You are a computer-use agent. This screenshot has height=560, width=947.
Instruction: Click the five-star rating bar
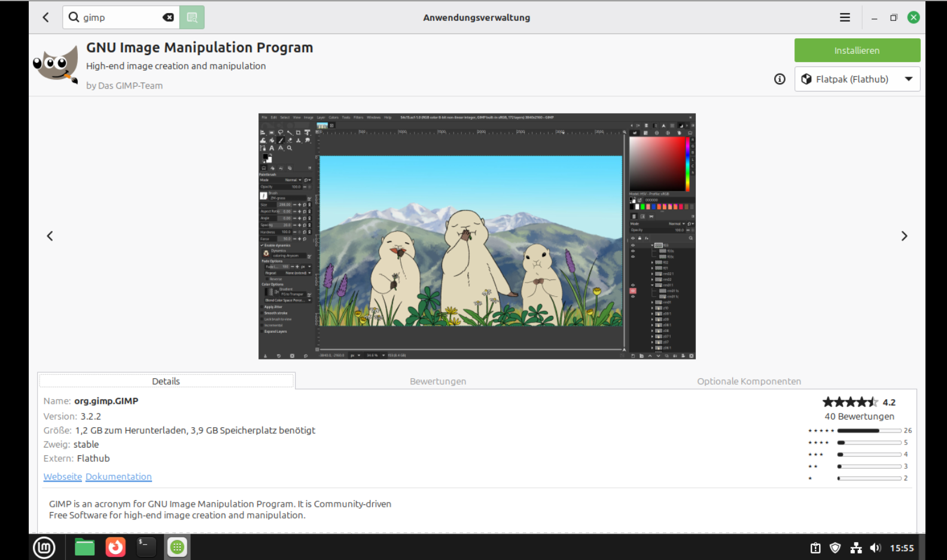869,431
